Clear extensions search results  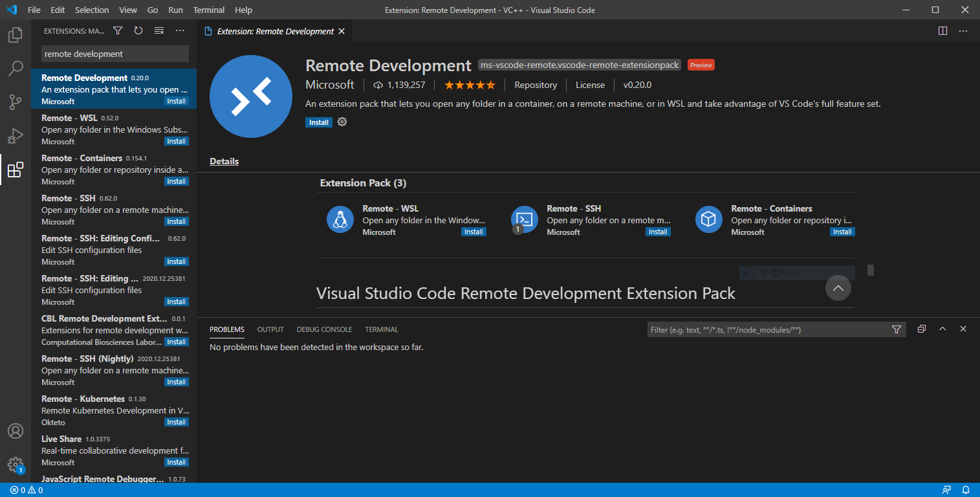(159, 30)
